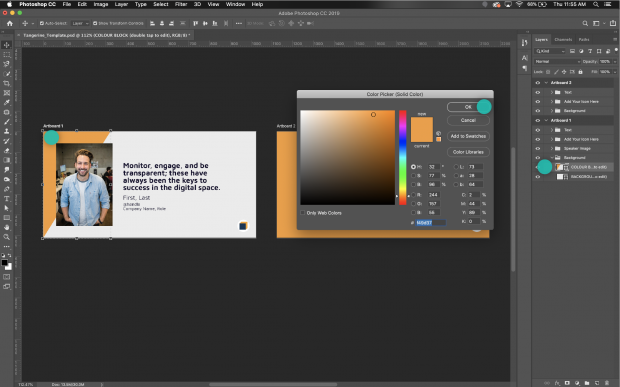Switch to the Channels tab
The width and height of the screenshot is (620, 387).
pos(563,40)
